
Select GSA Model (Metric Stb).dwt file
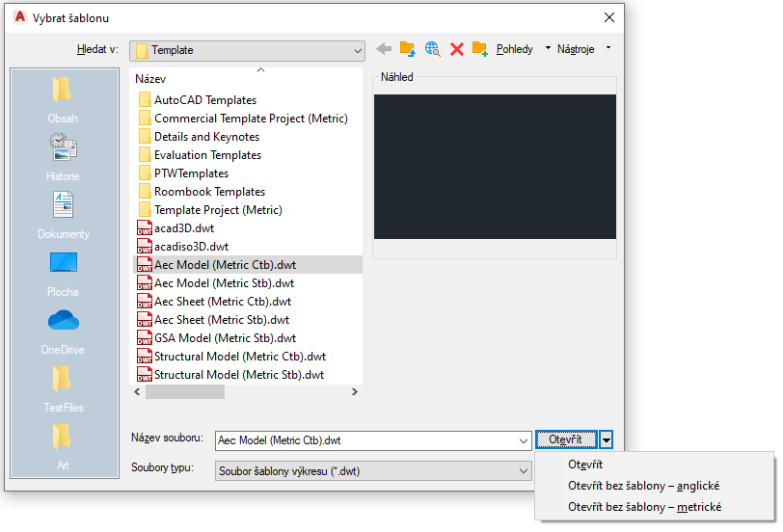coord(217,338)
